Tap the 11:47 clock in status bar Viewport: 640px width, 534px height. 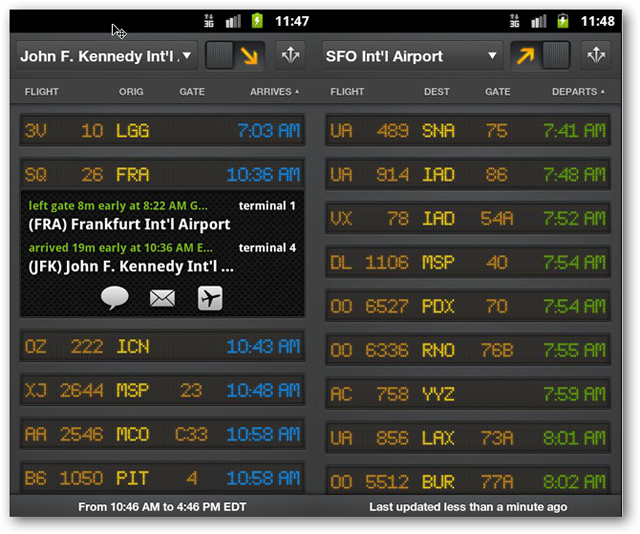click(x=292, y=21)
